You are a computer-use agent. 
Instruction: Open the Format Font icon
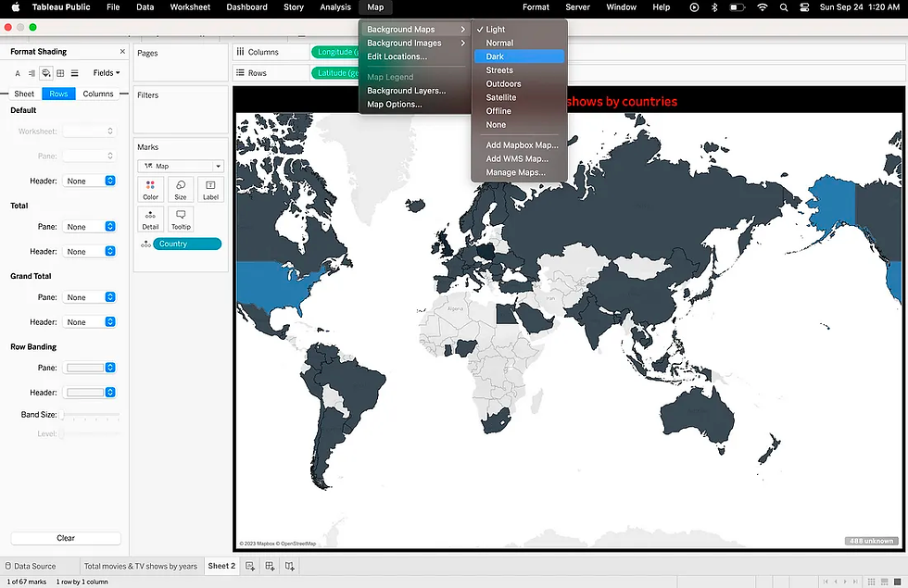[x=18, y=73]
